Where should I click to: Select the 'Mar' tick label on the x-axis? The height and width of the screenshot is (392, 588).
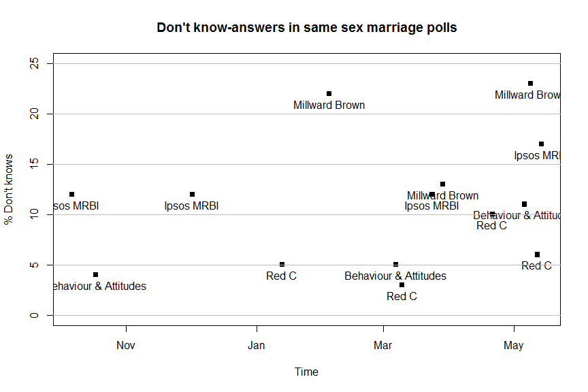click(x=383, y=346)
